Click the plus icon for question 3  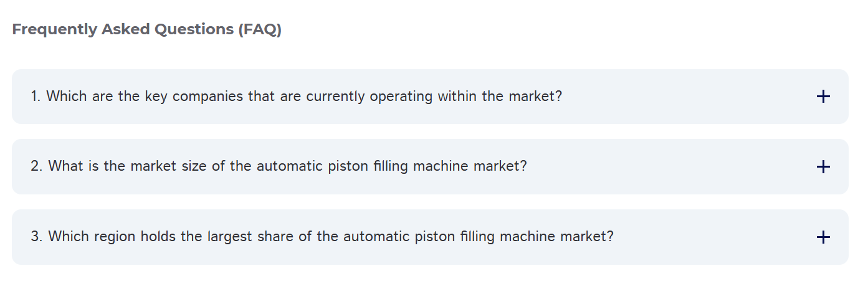point(823,237)
